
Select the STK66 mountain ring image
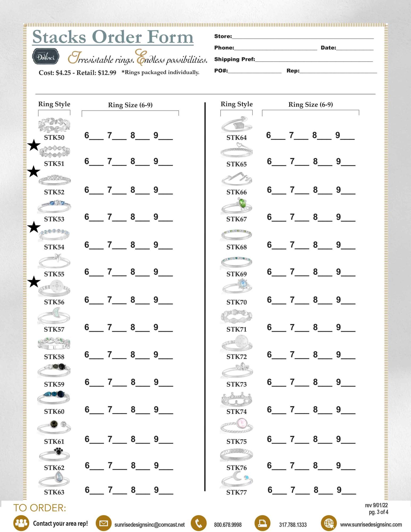pos(237,179)
